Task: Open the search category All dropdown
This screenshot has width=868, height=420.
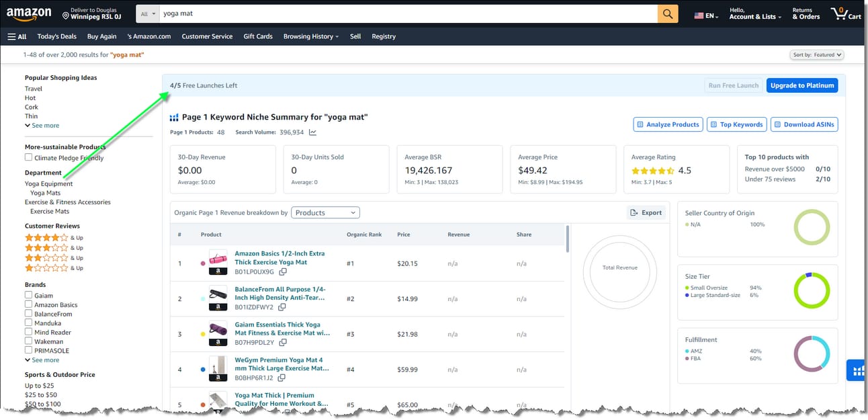Action: point(148,14)
